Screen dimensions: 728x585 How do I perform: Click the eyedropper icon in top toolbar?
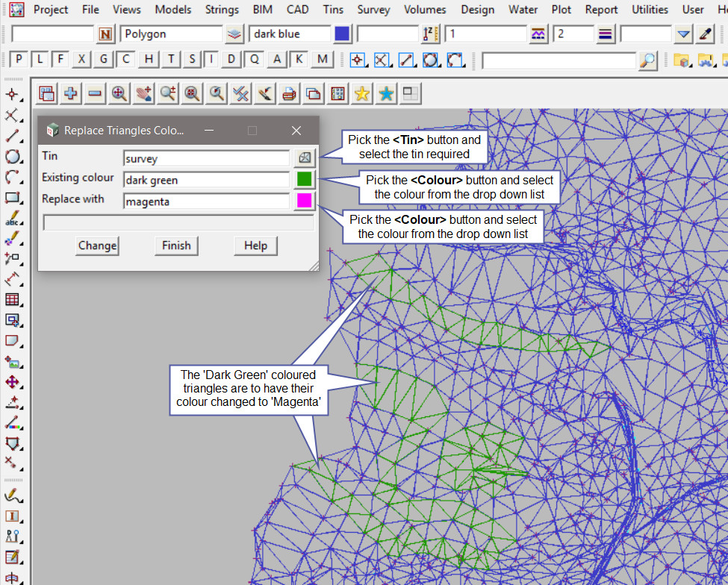click(705, 34)
